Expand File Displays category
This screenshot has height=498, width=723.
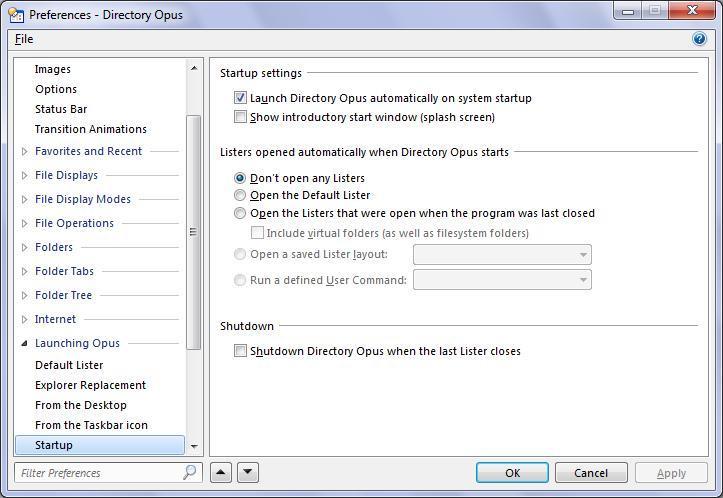pos(24,175)
